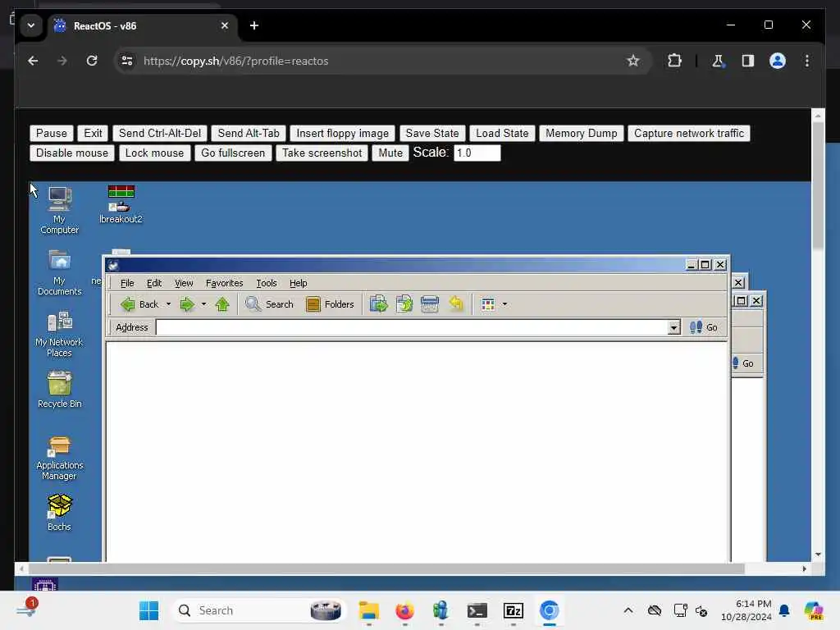Screen dimensions: 840x630
Task: Open the File menu
Action: click(127, 283)
